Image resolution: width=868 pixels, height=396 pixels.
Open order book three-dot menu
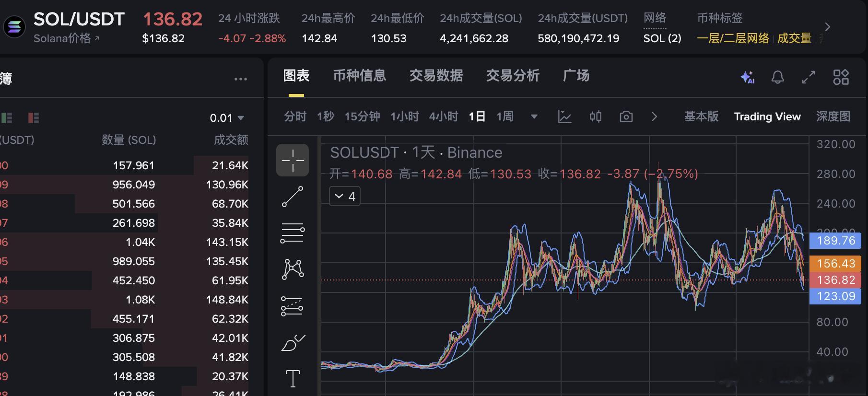coord(241,79)
